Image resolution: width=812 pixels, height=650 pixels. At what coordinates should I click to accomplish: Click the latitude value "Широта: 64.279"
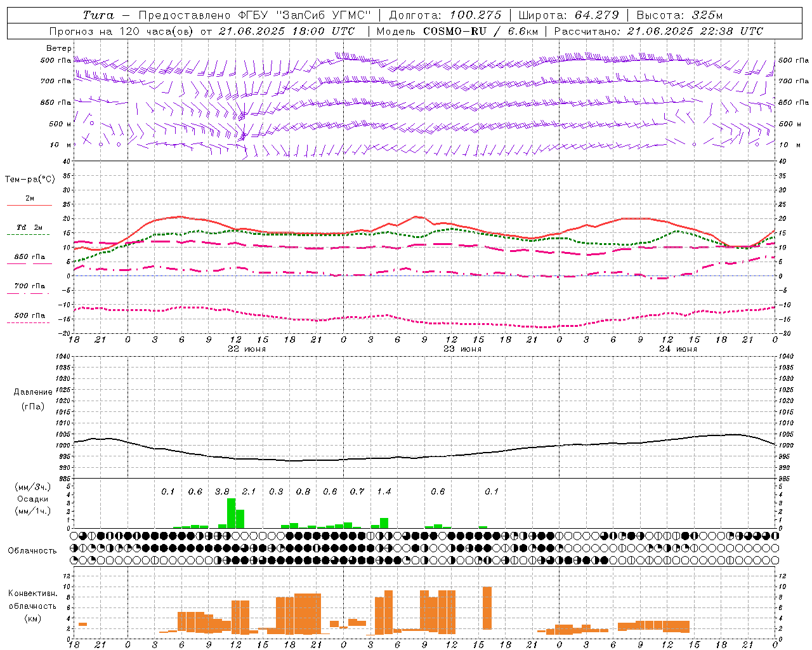(568, 15)
